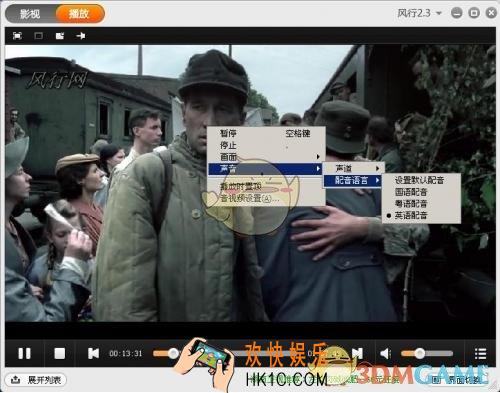
Task: Click the 展开列表 button
Action: click(36, 380)
